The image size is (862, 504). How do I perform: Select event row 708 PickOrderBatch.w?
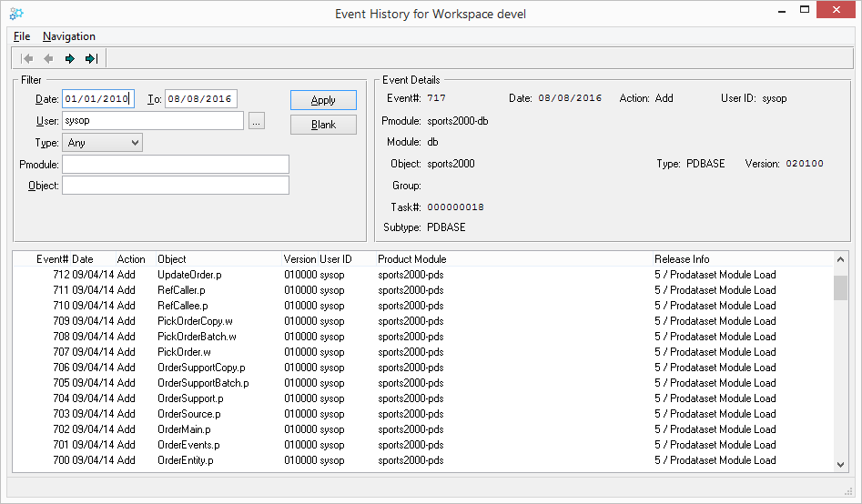422,337
